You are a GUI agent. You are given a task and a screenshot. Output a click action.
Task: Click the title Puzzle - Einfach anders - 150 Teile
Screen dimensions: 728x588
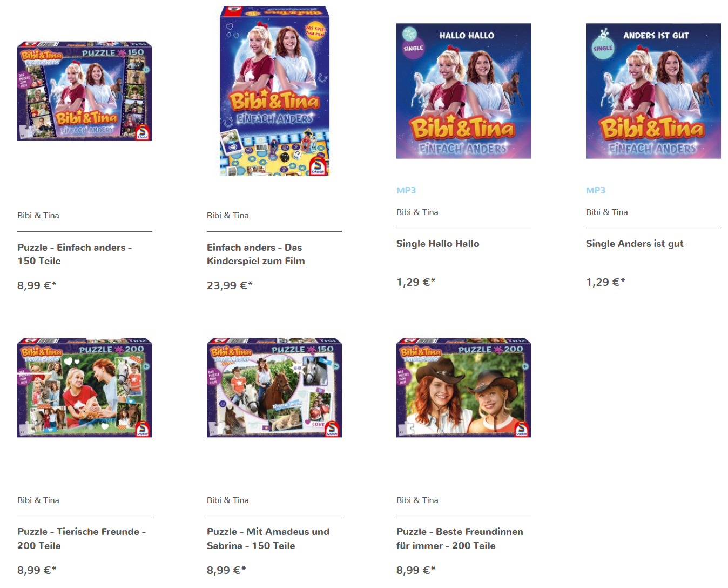click(75, 254)
